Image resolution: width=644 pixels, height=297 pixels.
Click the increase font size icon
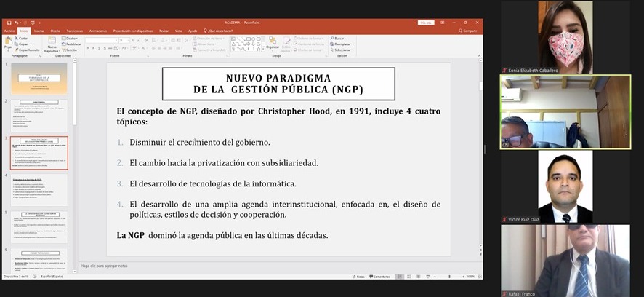tap(134, 40)
